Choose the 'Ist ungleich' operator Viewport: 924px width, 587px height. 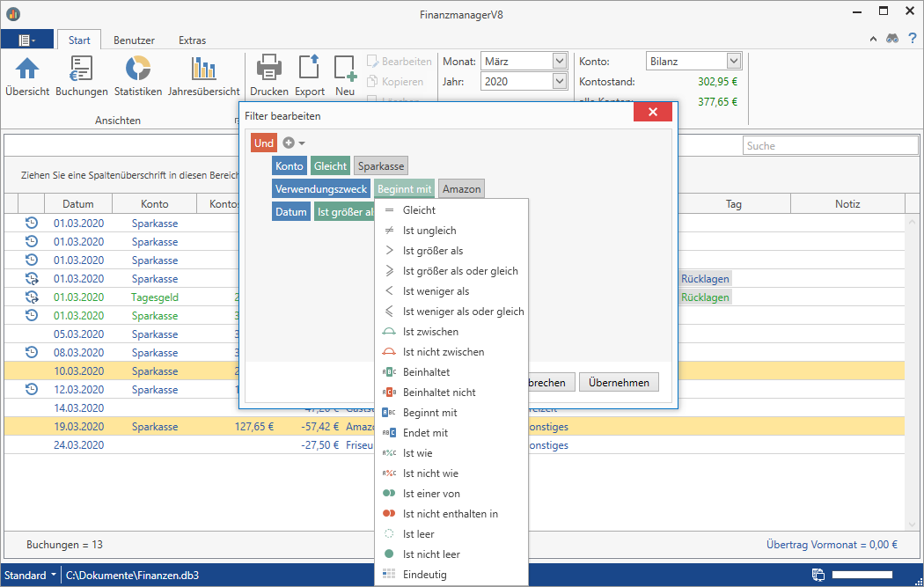tap(451, 231)
